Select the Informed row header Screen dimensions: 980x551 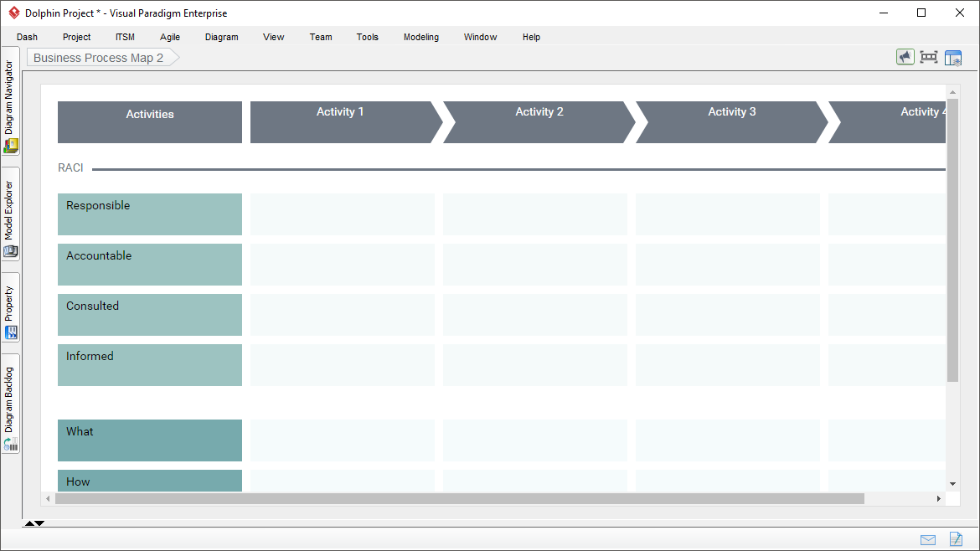[x=150, y=365]
